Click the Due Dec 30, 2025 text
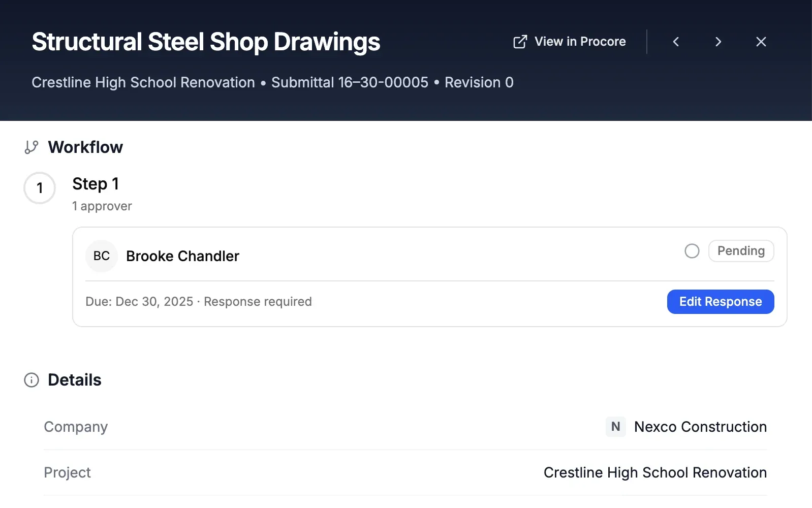The width and height of the screenshot is (812, 508). coord(139,302)
